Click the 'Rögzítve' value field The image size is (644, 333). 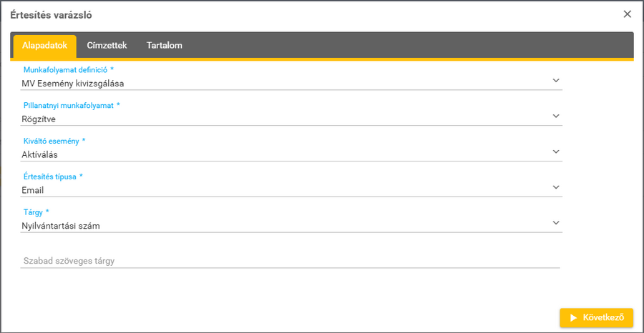(286, 119)
